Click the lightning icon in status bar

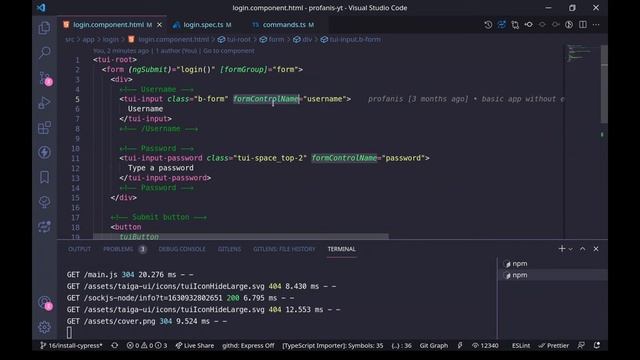[460, 345]
